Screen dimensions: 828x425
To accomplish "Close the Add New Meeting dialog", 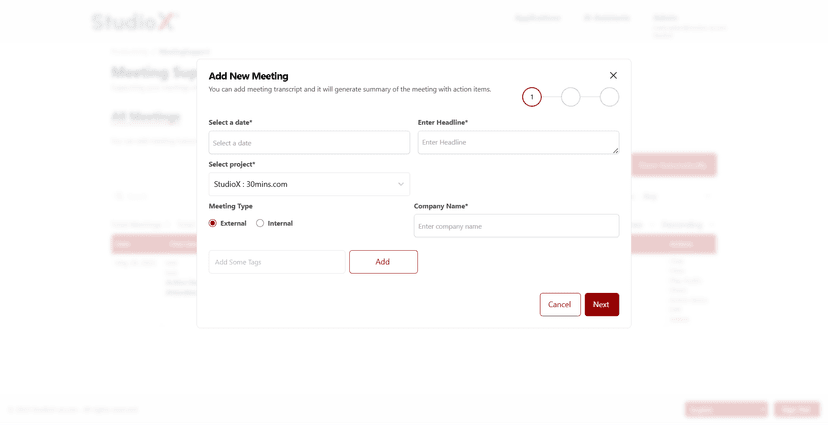I will click(613, 76).
